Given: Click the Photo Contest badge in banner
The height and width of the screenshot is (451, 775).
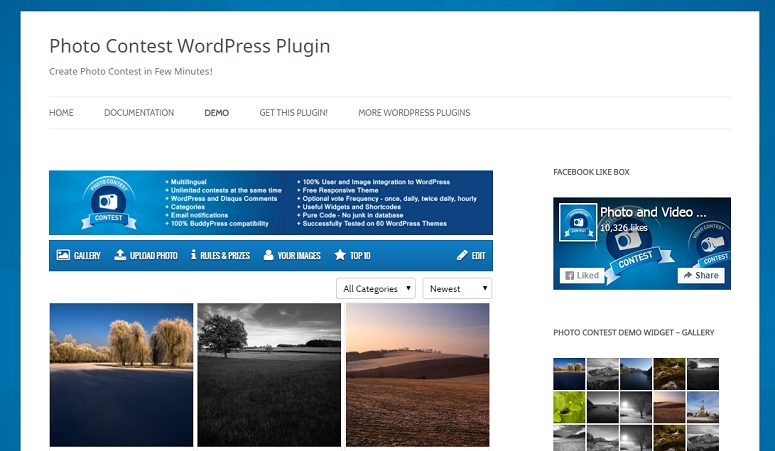Looking at the screenshot, I should pyautogui.click(x=109, y=203).
